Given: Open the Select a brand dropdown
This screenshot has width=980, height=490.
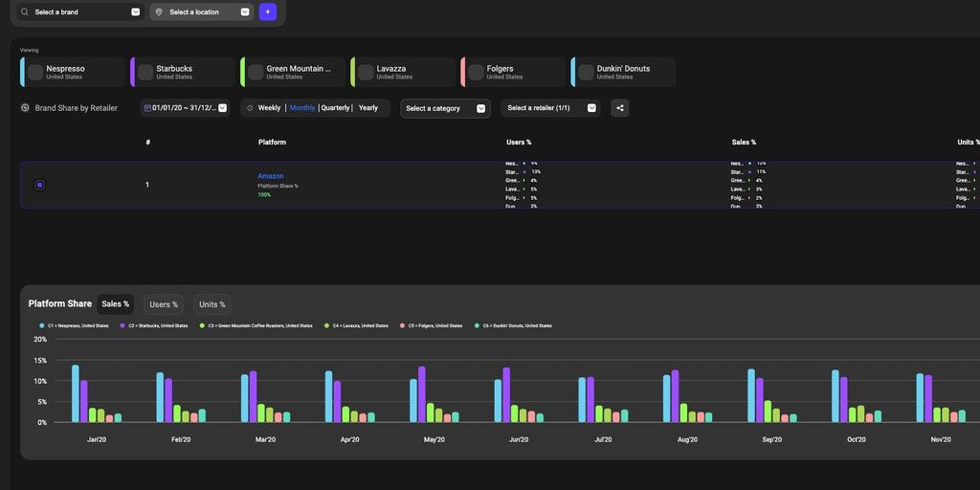Looking at the screenshot, I should pos(81,12).
